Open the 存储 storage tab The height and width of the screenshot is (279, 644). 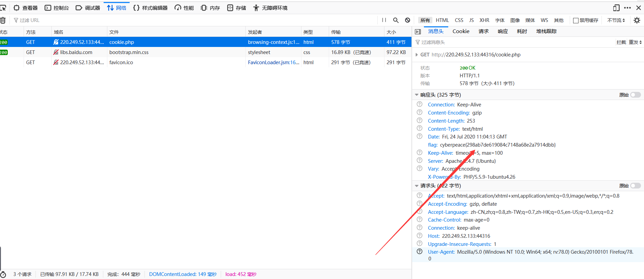pos(237,8)
